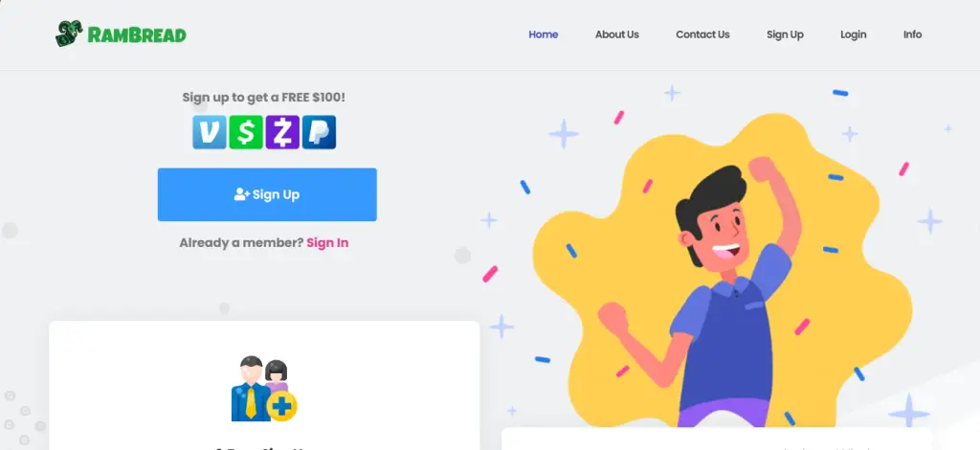
Task: Go to Contact Us in navigation
Action: (x=702, y=34)
